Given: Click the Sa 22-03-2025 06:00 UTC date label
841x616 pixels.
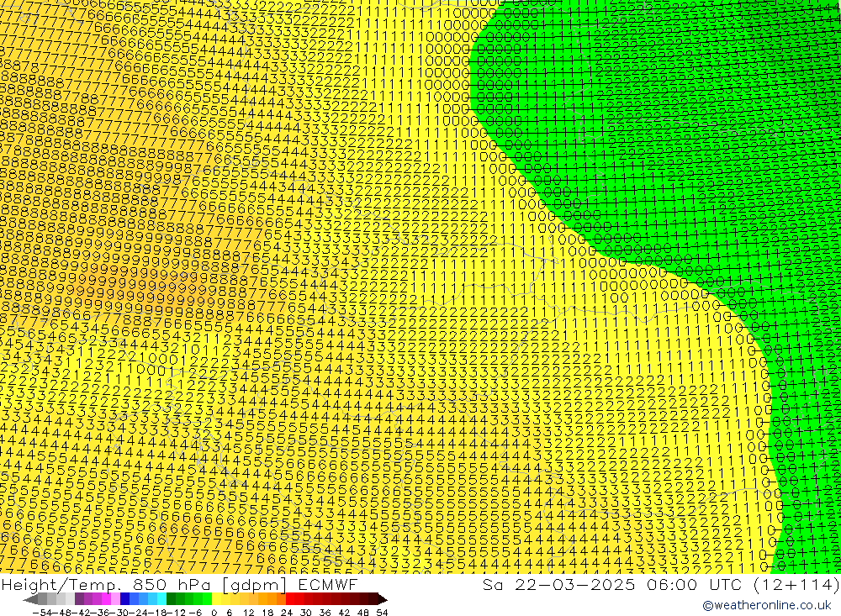Looking at the screenshot, I should (x=611, y=584).
